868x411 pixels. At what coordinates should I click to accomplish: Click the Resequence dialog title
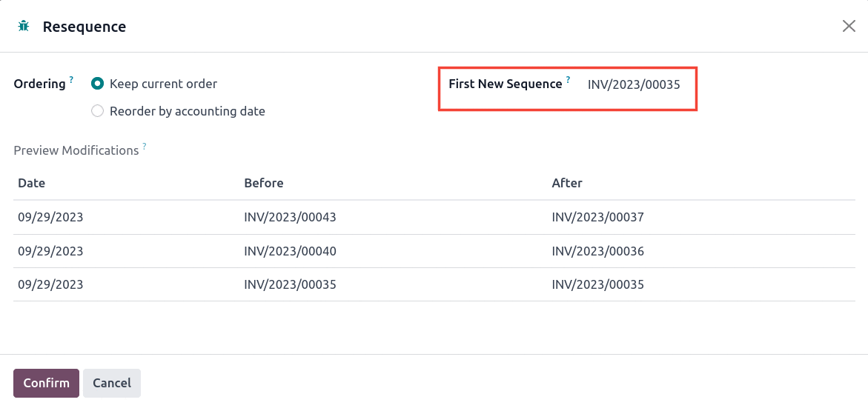click(x=85, y=27)
